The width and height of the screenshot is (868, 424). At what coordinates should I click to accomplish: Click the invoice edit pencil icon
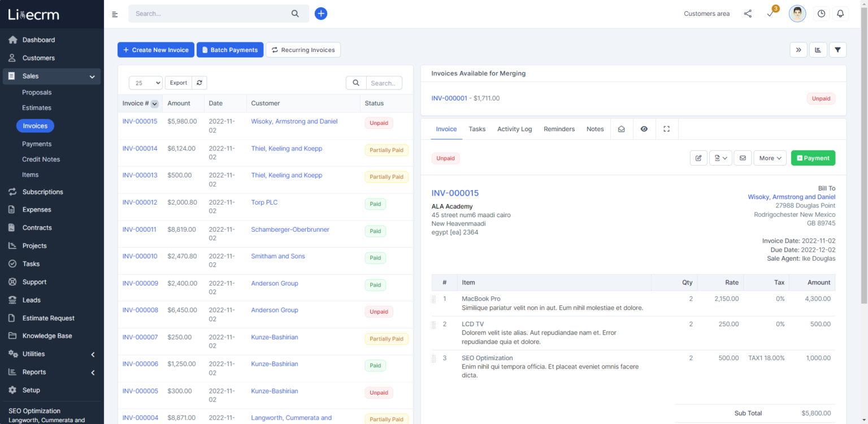click(698, 158)
